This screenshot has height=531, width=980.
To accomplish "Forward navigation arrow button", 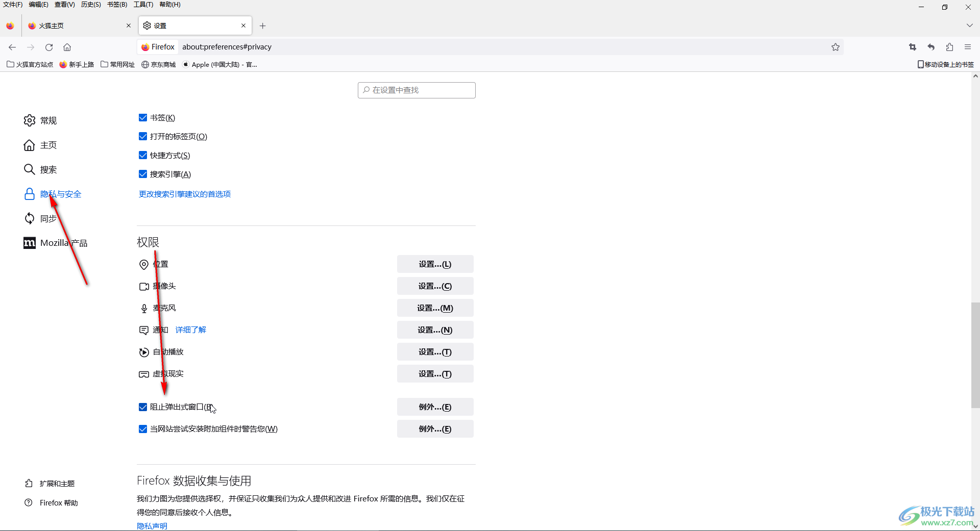I will [x=31, y=47].
